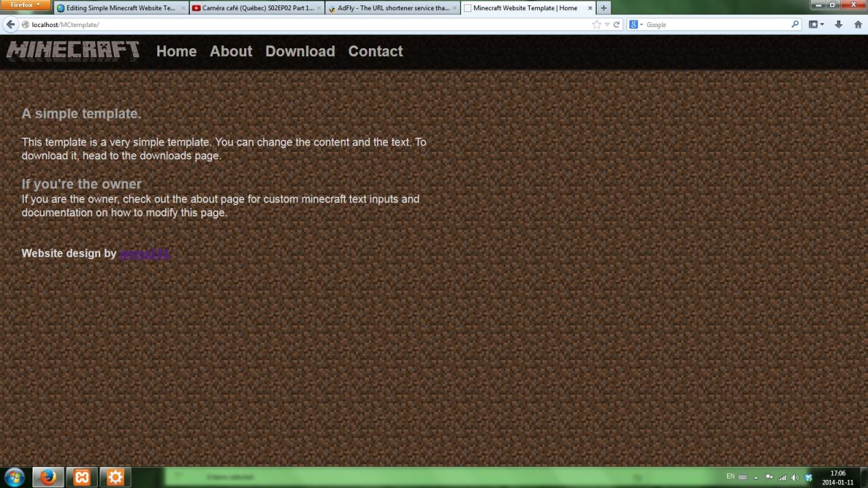Reload the current page

click(x=616, y=24)
